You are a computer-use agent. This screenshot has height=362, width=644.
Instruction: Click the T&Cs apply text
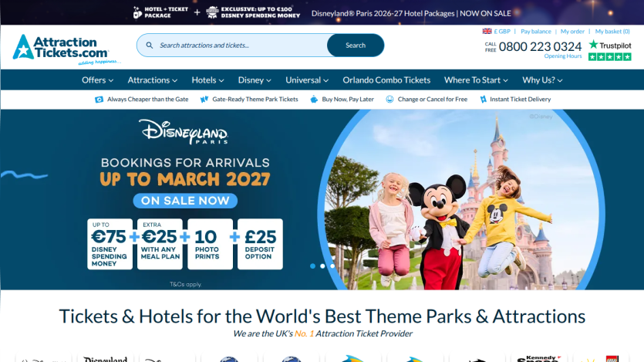186,284
